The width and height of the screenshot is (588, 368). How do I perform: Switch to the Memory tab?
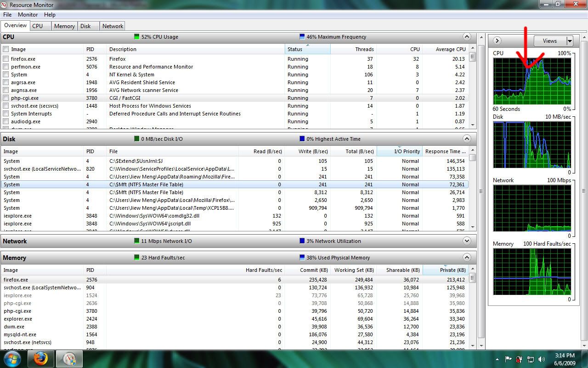pyautogui.click(x=64, y=26)
